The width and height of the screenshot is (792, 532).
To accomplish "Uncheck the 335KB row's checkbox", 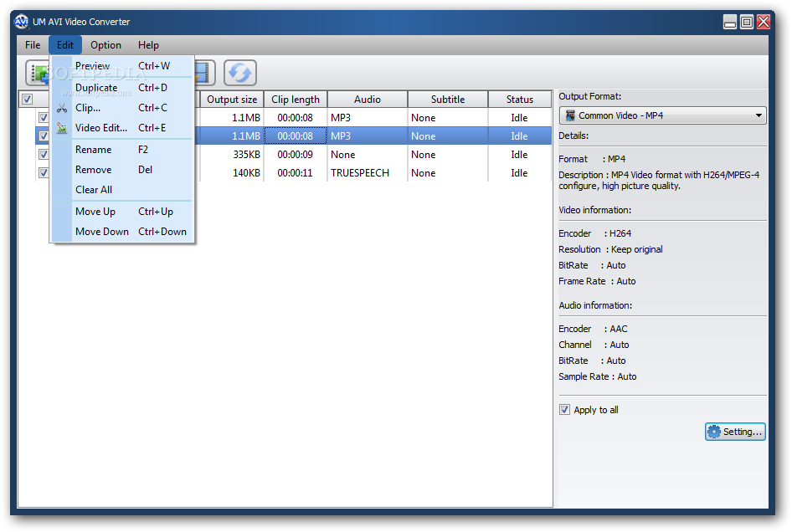I will [x=44, y=155].
